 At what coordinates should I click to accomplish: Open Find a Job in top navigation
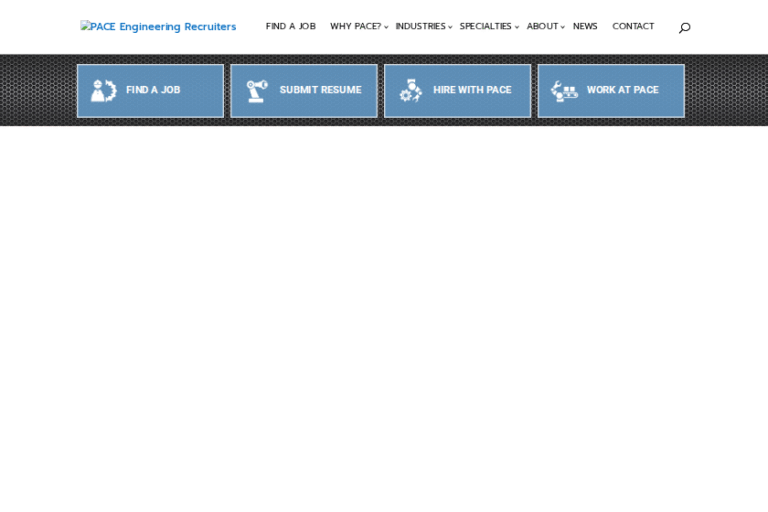point(290,27)
